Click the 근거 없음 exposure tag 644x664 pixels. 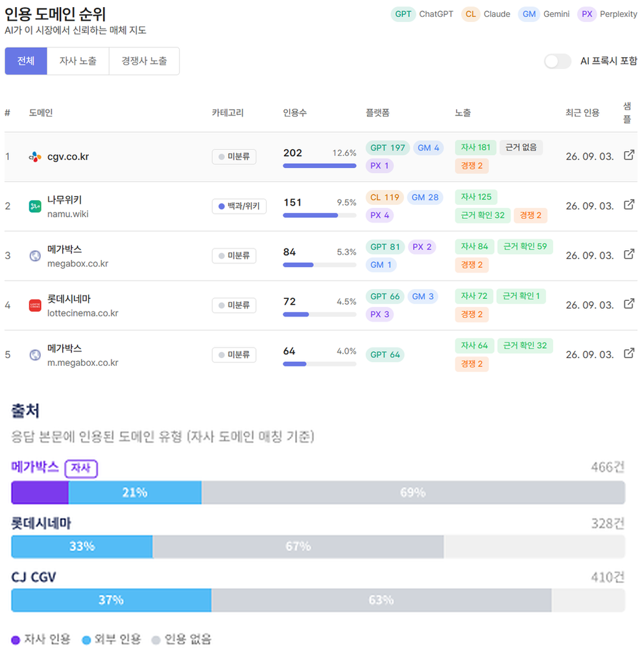(521, 147)
